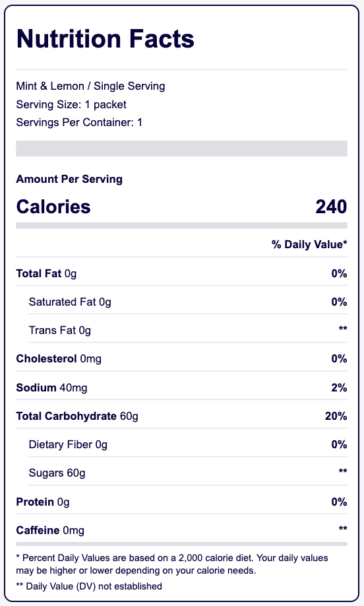Click the Amount Per Serving label

pos(69,179)
